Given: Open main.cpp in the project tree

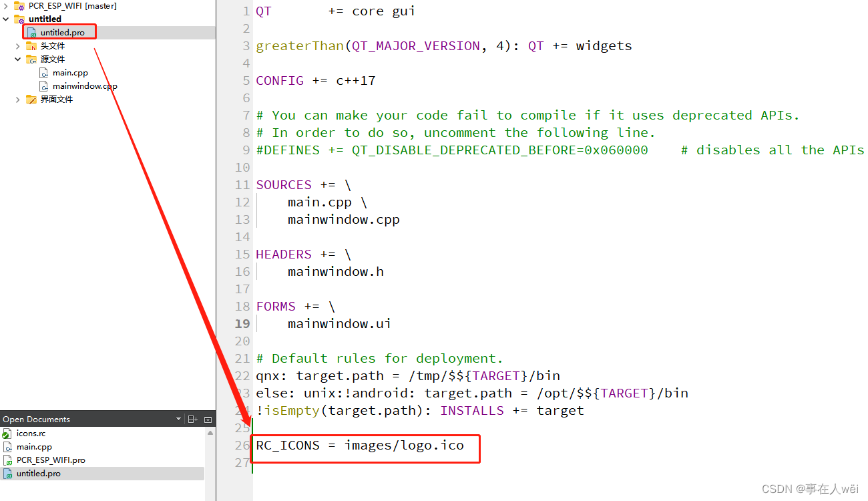Looking at the screenshot, I should point(70,73).
